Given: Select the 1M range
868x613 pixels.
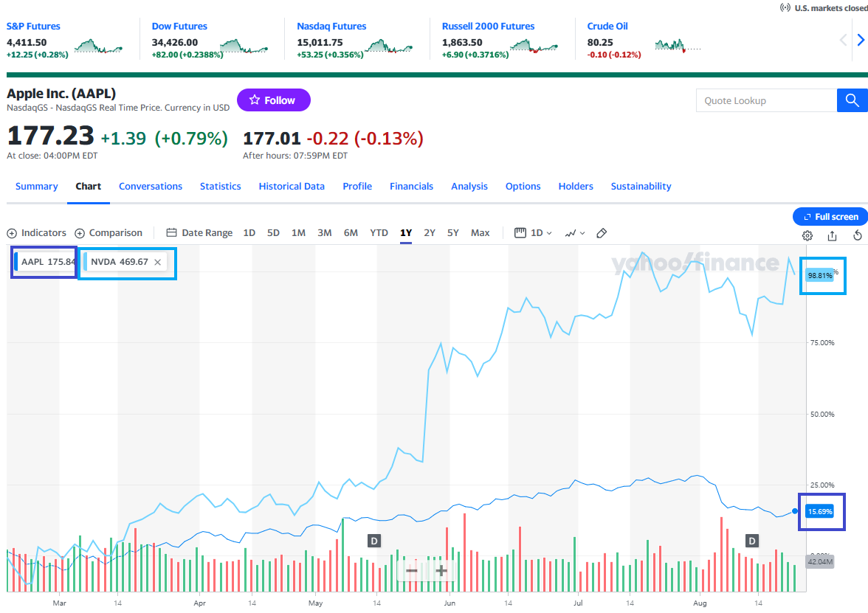Looking at the screenshot, I should [x=298, y=233].
